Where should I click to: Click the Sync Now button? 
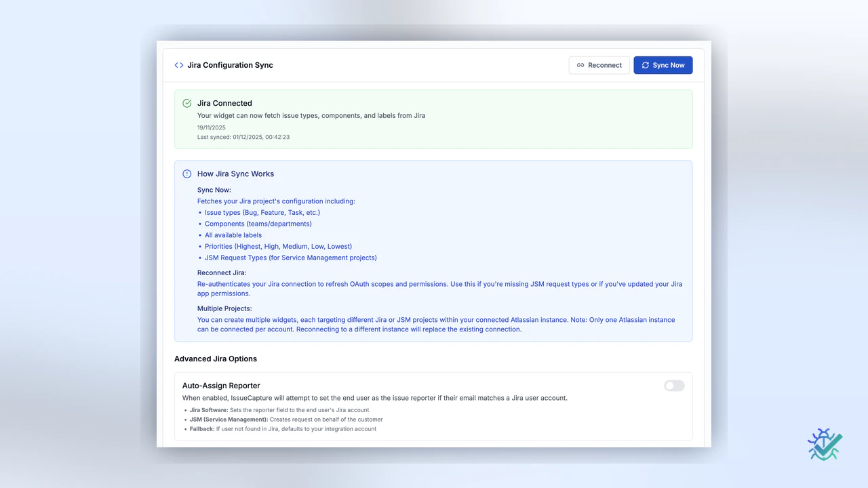(x=663, y=65)
